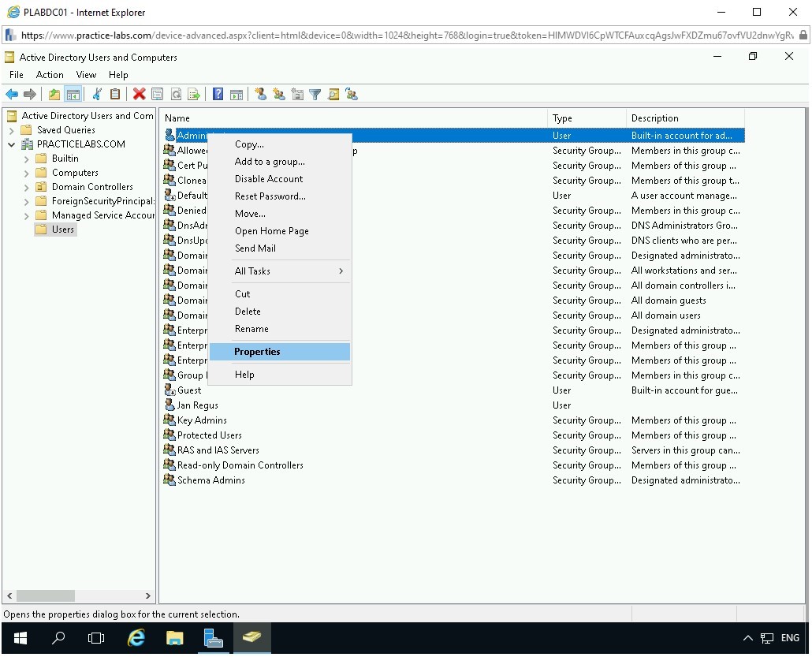Viewport: 812px width, 657px height.
Task: Open Windows Start button on taskbar
Action: click(x=20, y=639)
